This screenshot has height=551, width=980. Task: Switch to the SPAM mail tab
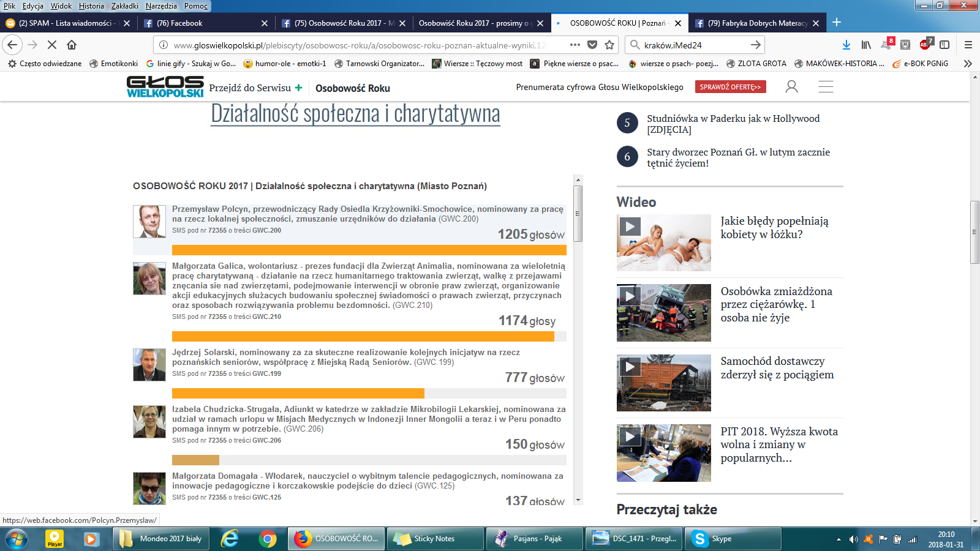click(x=65, y=23)
